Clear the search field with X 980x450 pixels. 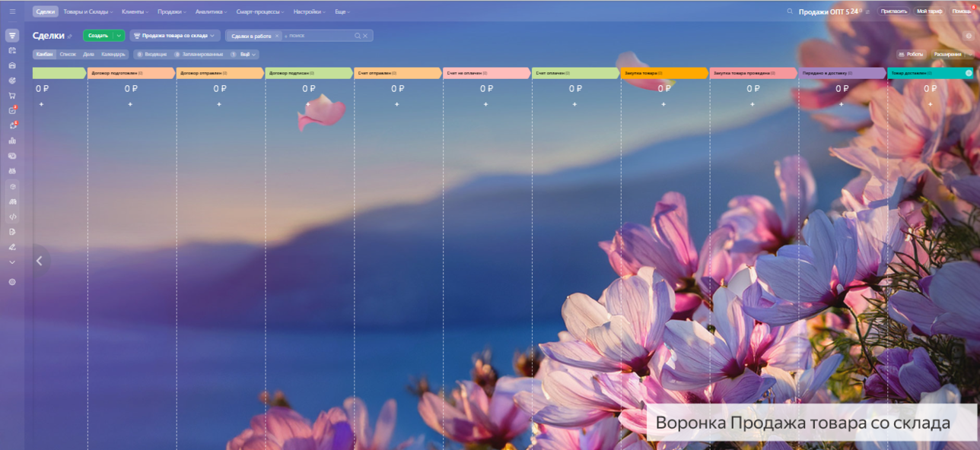[x=365, y=36]
